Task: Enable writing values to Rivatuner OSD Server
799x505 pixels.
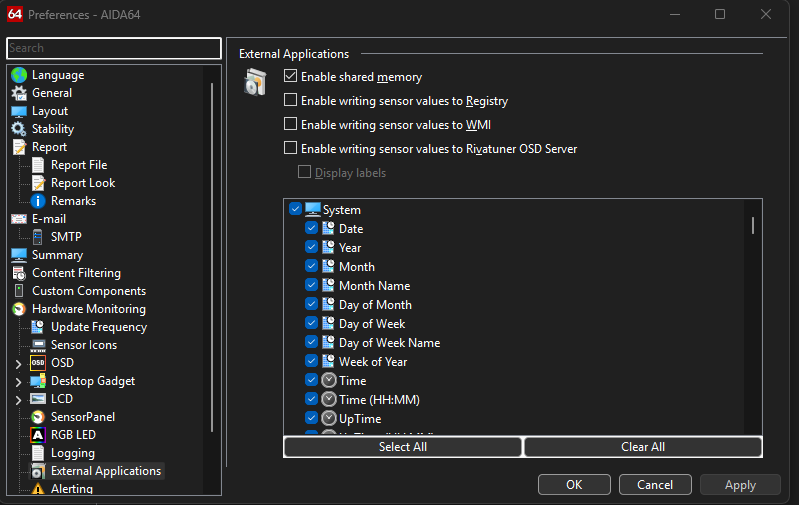Action: tap(290, 148)
